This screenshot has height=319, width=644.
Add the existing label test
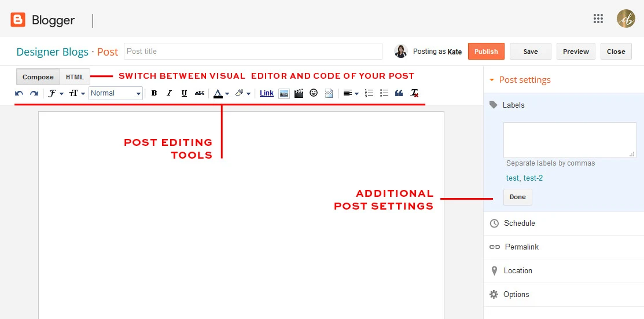512,178
